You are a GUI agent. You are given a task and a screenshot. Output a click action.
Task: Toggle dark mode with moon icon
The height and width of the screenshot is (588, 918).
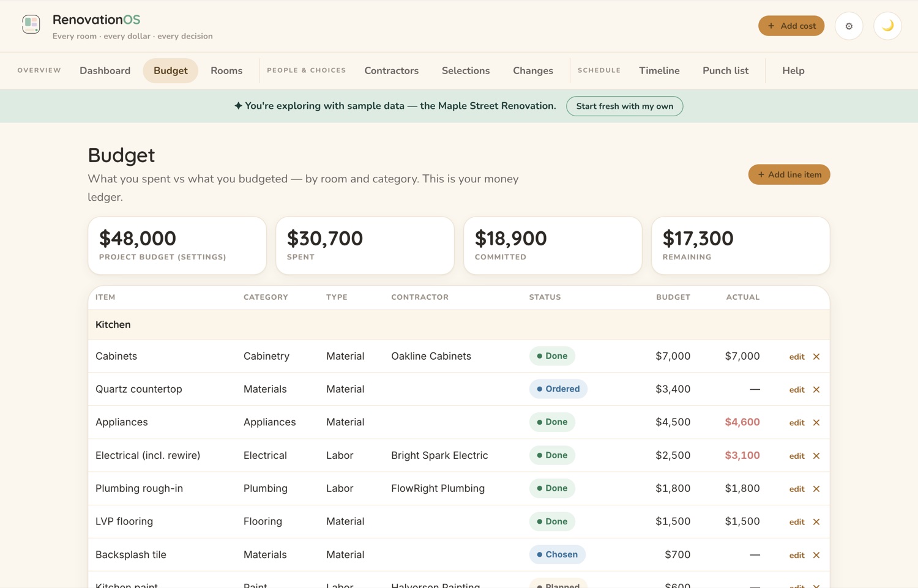887,26
